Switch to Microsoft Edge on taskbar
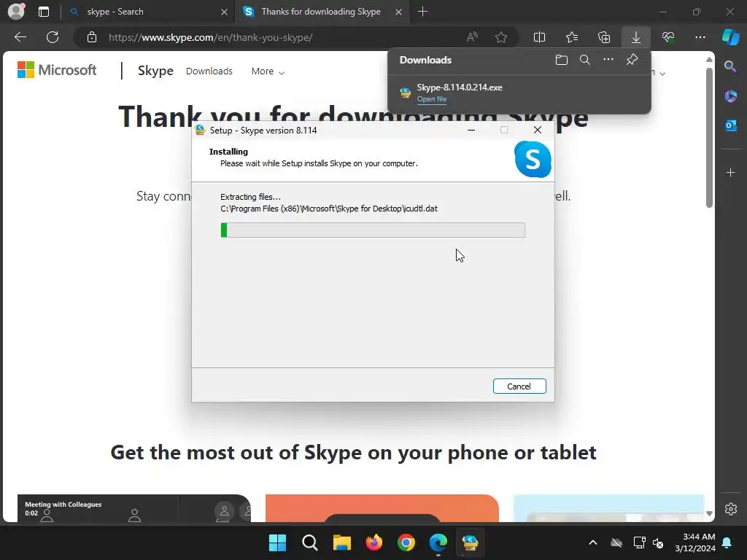 pos(438,542)
